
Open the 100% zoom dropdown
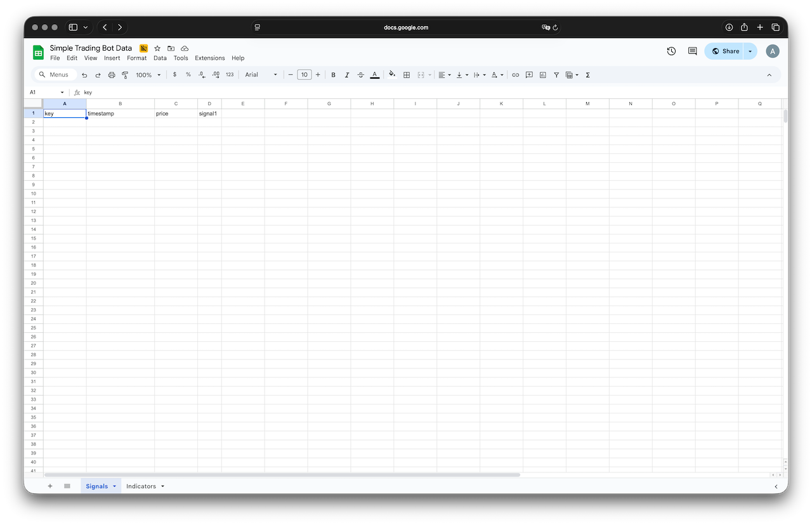(x=148, y=75)
